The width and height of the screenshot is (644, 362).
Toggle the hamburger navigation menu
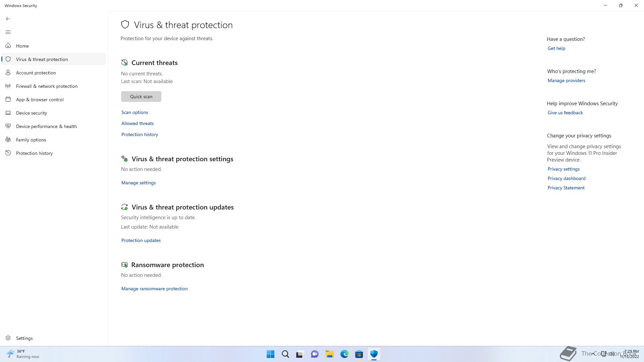[8, 32]
